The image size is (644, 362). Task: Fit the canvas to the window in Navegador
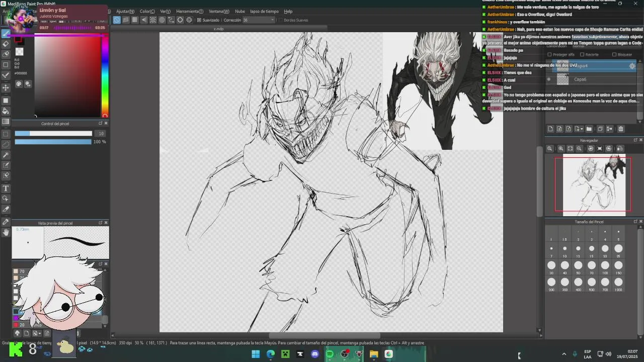(x=570, y=148)
